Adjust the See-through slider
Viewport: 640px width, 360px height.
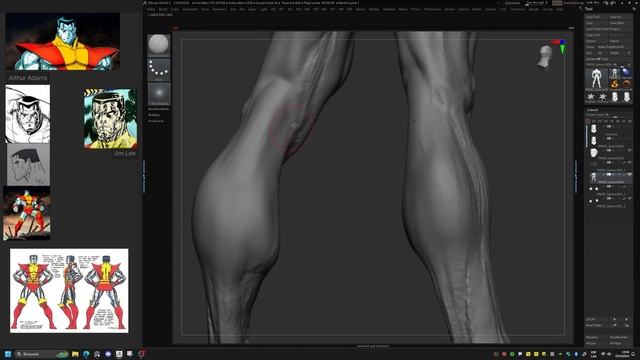point(536,3)
